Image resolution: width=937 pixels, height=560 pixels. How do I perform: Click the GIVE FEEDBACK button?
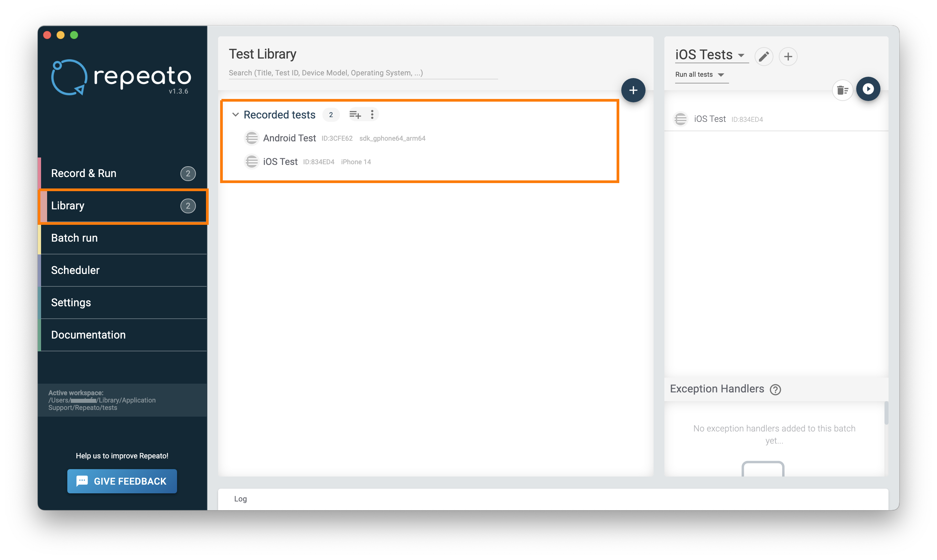[122, 481]
